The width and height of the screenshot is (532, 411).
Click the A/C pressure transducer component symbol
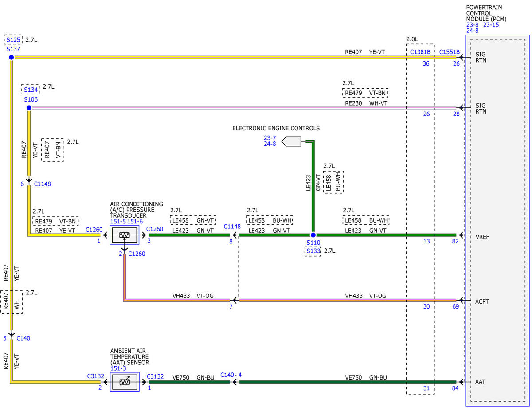pos(125,235)
